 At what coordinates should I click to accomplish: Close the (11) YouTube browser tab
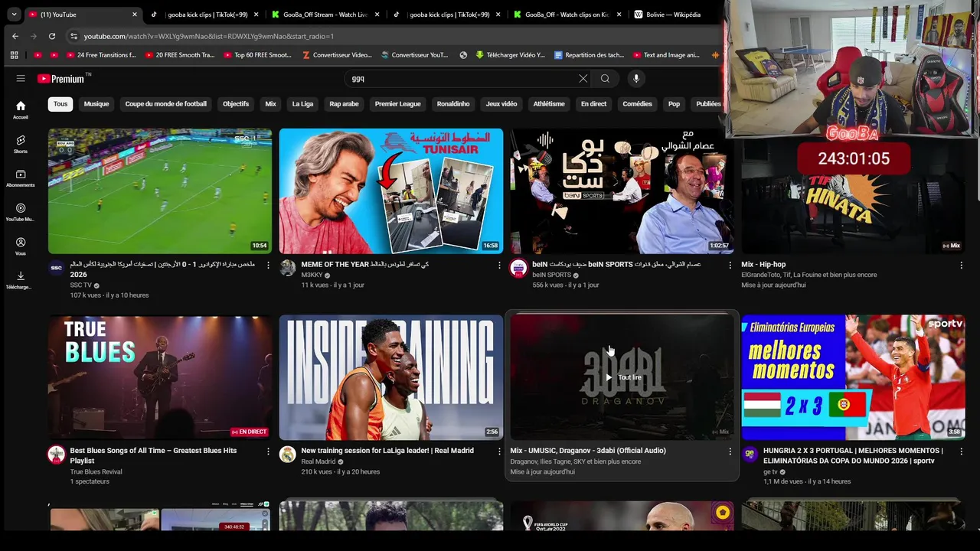pos(135,15)
